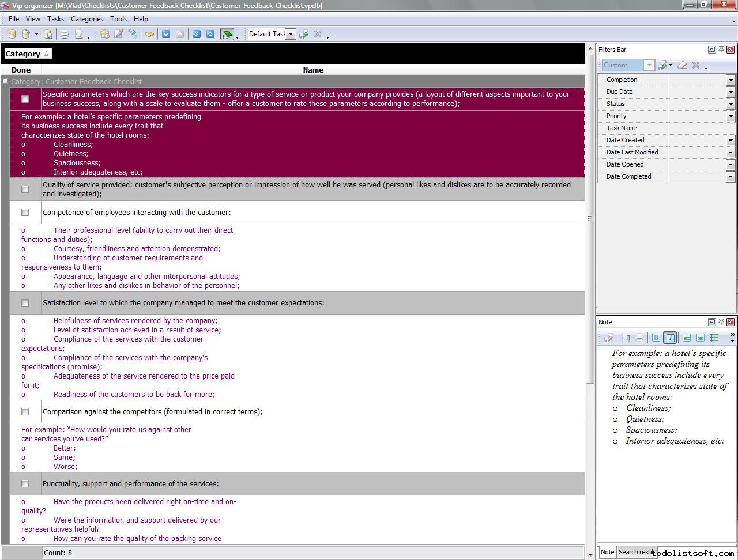Expand the Priority filter dropdown
This screenshot has width=738, height=560.
tap(731, 116)
